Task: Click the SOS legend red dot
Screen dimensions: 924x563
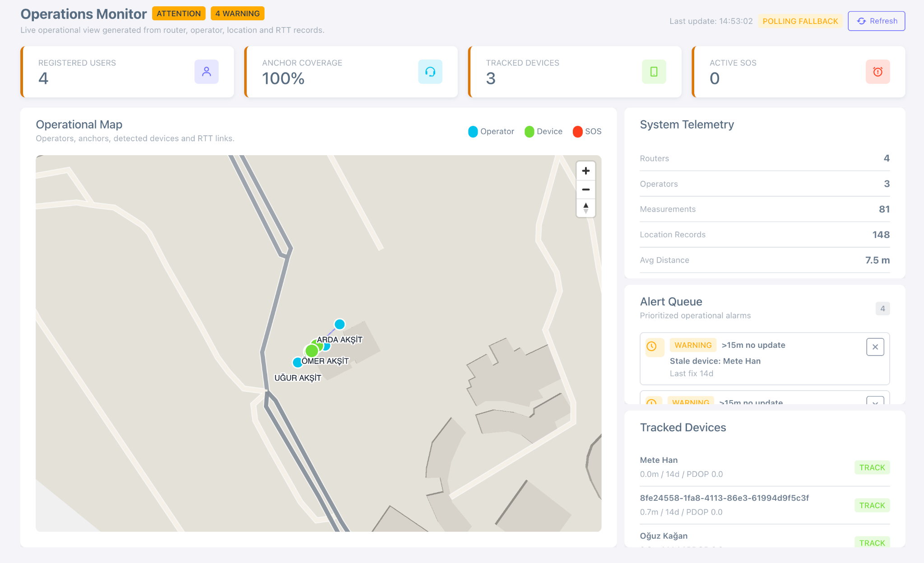Action: [x=577, y=132]
